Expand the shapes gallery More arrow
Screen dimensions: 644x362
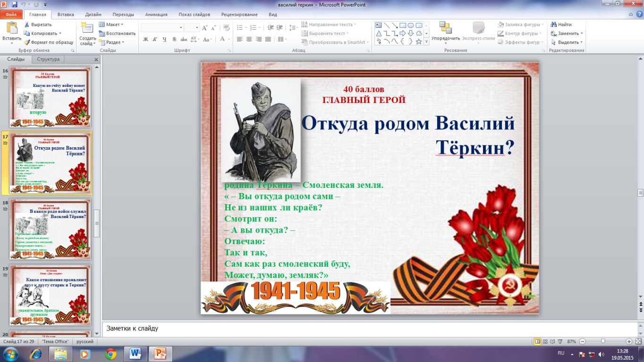(x=426, y=42)
